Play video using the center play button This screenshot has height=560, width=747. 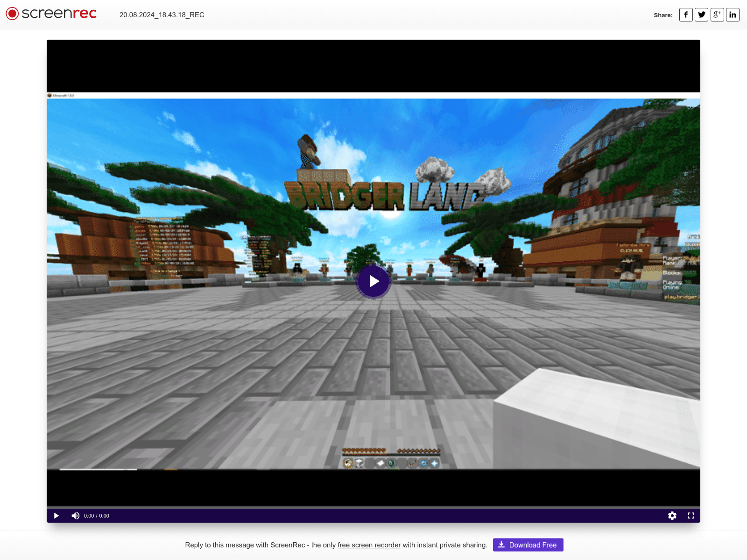pyautogui.click(x=373, y=281)
